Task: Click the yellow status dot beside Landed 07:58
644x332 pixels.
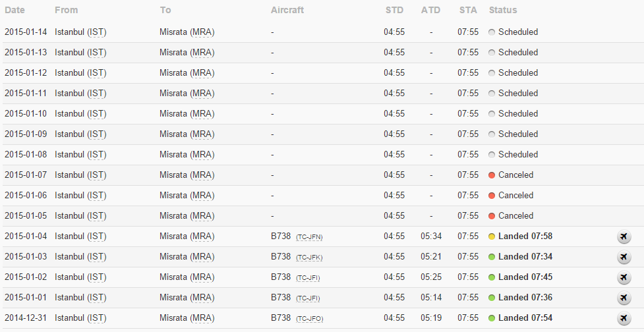Action: point(492,236)
